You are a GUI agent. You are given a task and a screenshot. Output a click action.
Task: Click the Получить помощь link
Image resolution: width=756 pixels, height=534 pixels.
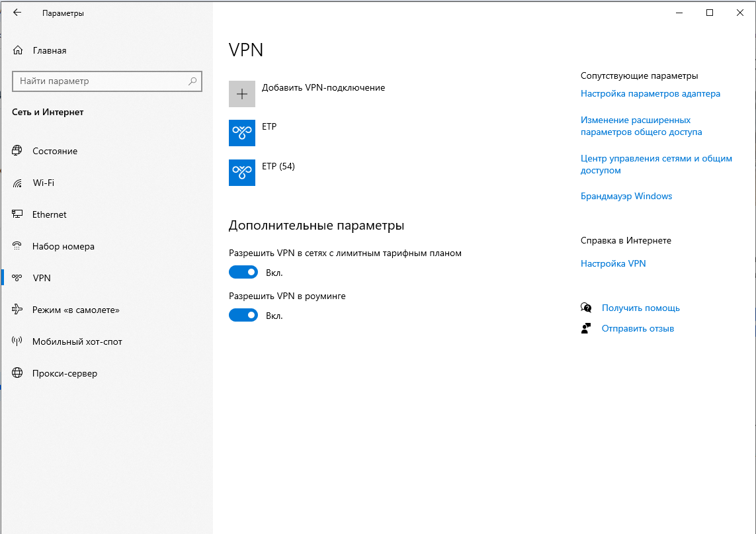pyautogui.click(x=641, y=308)
